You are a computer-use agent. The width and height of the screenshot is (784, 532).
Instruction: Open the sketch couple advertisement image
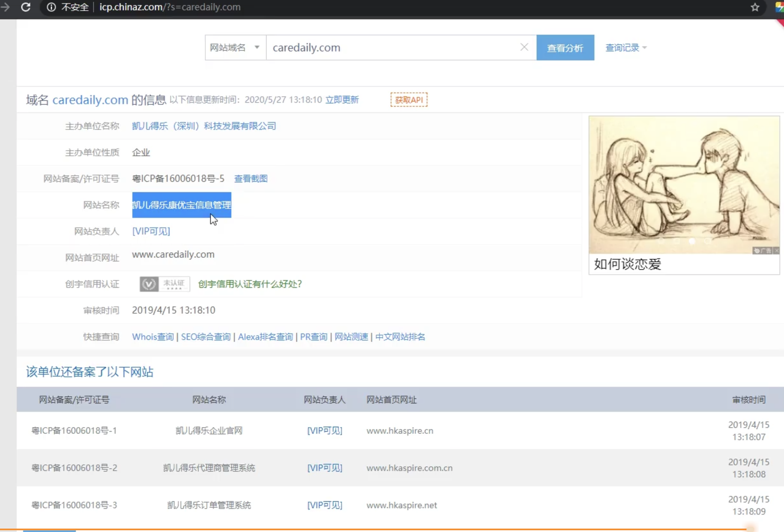pos(684,185)
